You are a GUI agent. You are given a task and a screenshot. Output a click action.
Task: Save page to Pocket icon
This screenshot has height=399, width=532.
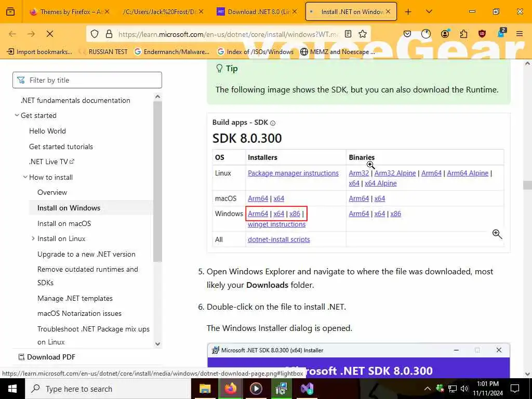[407, 34]
